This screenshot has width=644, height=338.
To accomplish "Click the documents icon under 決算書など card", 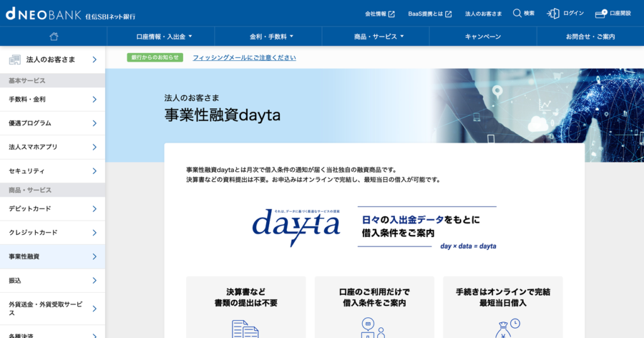I will [245, 329].
